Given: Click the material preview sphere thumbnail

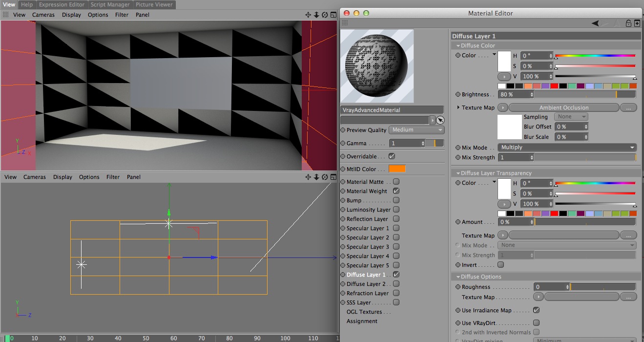Looking at the screenshot, I should pyautogui.click(x=377, y=66).
